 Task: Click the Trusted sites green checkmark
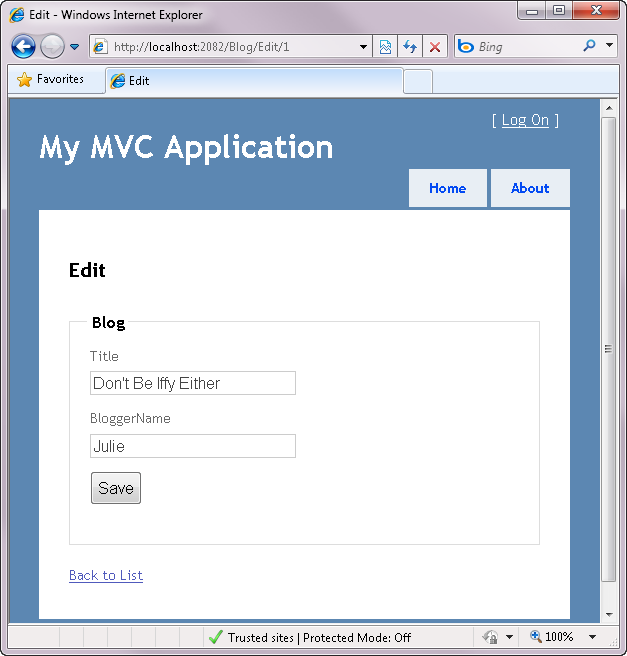click(x=215, y=637)
